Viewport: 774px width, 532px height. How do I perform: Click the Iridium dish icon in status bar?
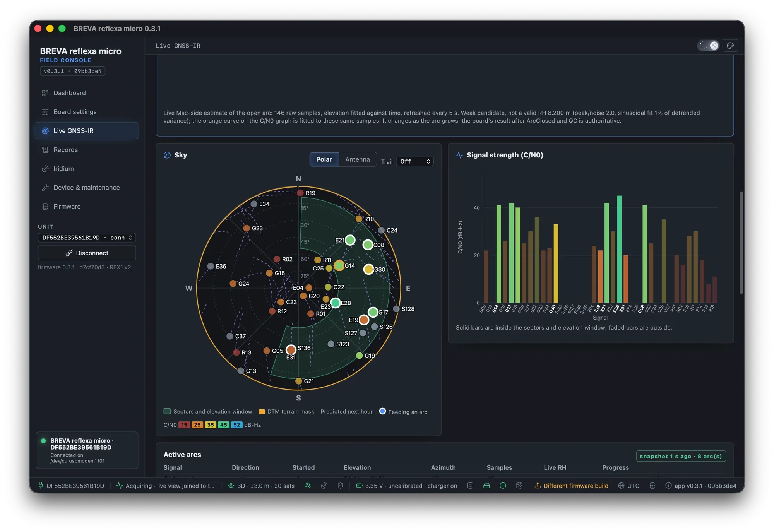coord(324,486)
